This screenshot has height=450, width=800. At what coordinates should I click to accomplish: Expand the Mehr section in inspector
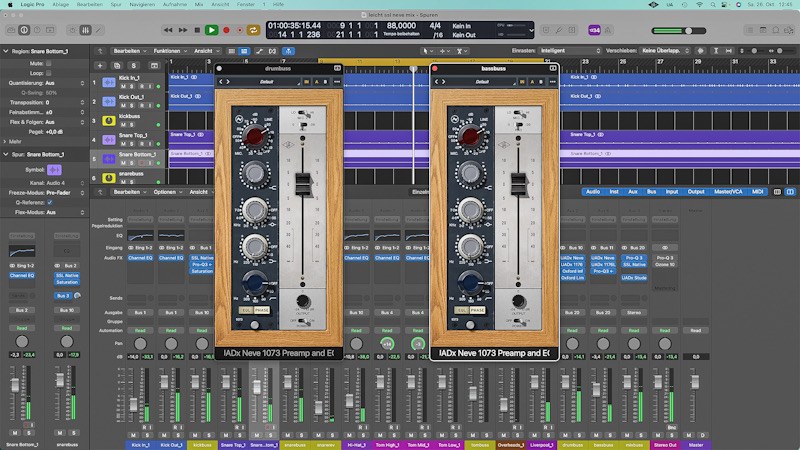point(6,142)
